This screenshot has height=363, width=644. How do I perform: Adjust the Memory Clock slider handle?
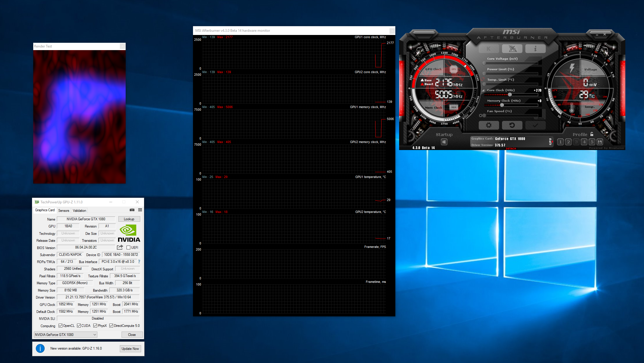tap(502, 105)
